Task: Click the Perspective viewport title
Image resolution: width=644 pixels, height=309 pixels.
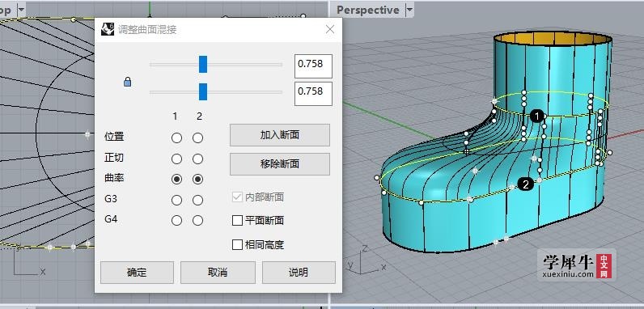Action: pos(367,11)
